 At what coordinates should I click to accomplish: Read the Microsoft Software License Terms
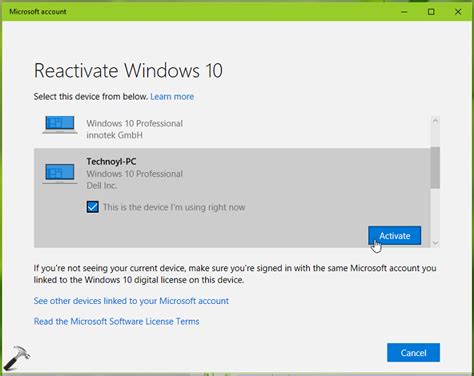117,322
